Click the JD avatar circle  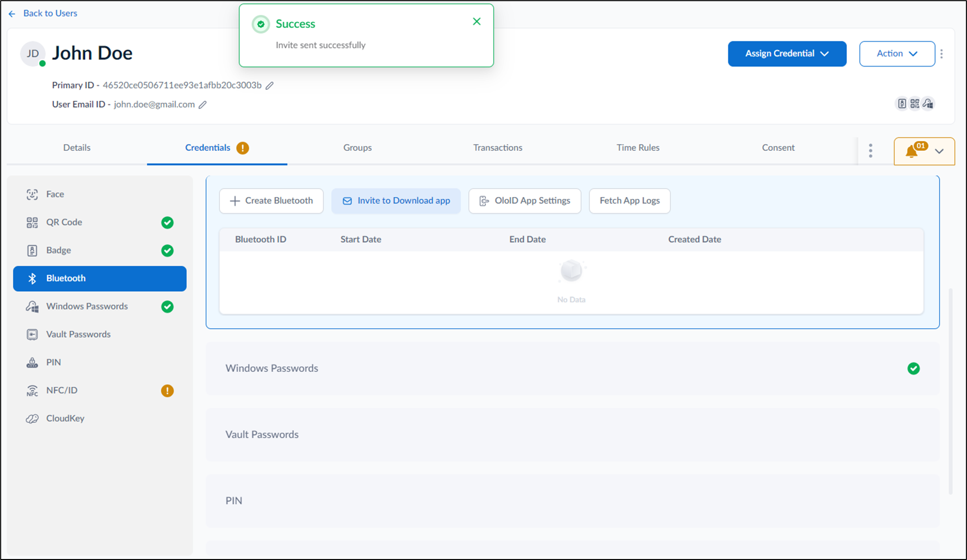click(x=33, y=54)
